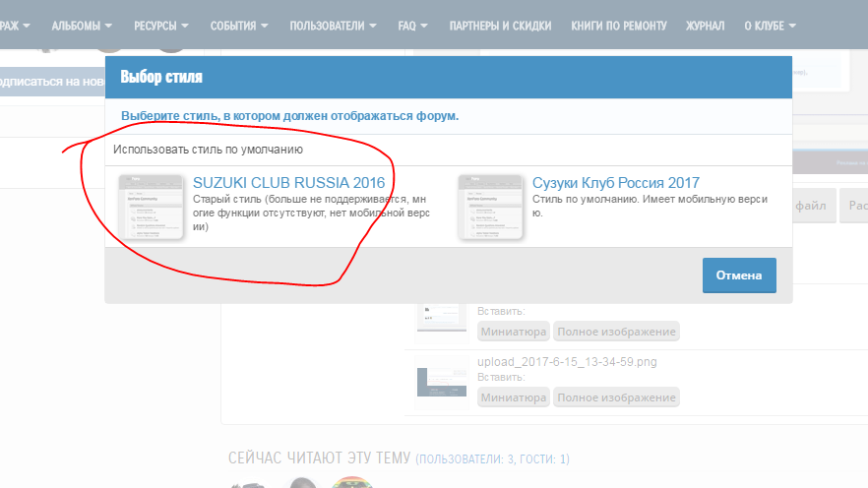Click the SUZUKI CLUB RUSSIA 2016 style preview thumbnail

tap(151, 207)
